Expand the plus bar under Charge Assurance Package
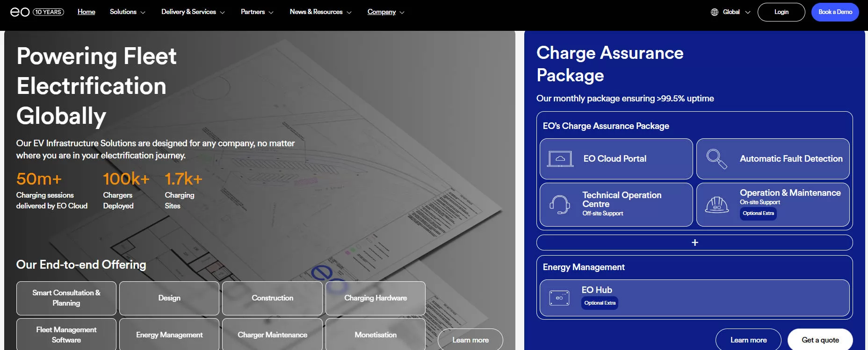 coord(694,243)
